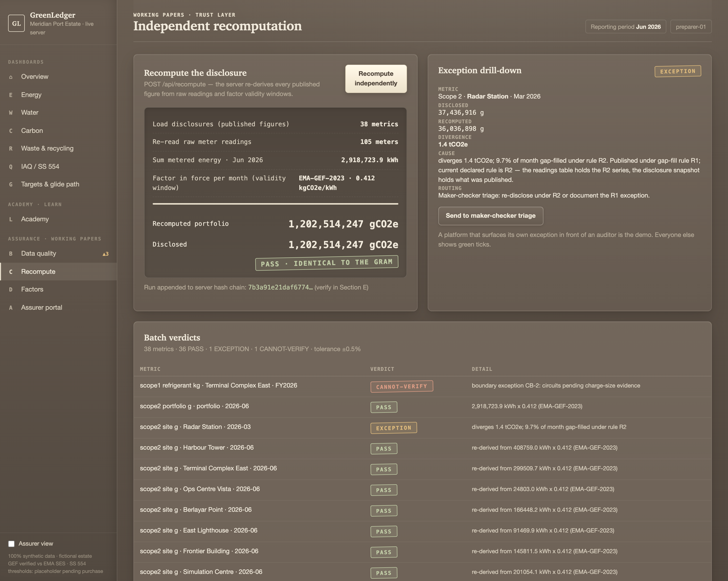Click the Reporting period Jun 2026 chip
Viewport: 728px width, 581px height.
pos(625,27)
